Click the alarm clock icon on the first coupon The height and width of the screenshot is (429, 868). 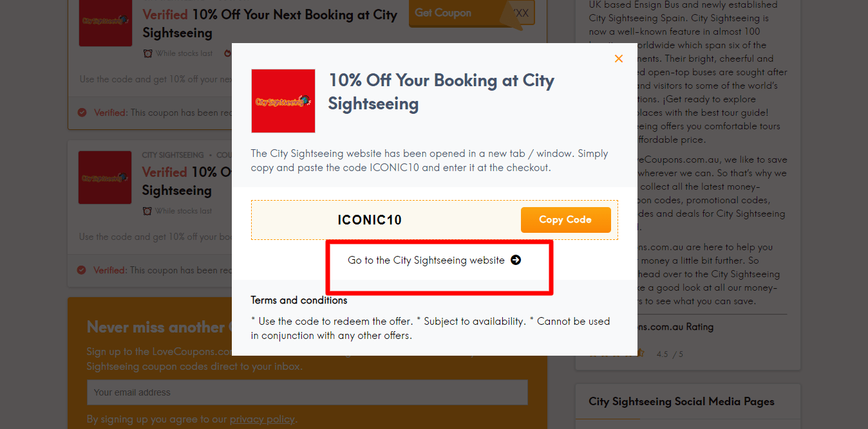coord(147,53)
